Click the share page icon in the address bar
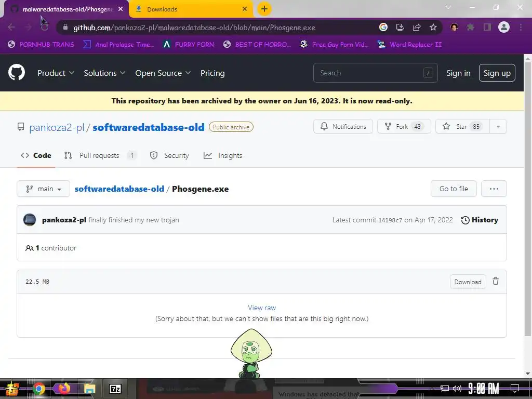This screenshot has width=532, height=399. click(417, 27)
